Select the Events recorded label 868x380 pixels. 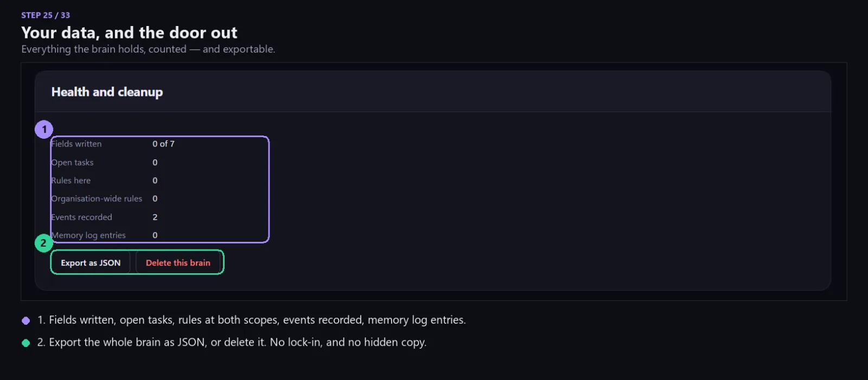pyautogui.click(x=81, y=217)
